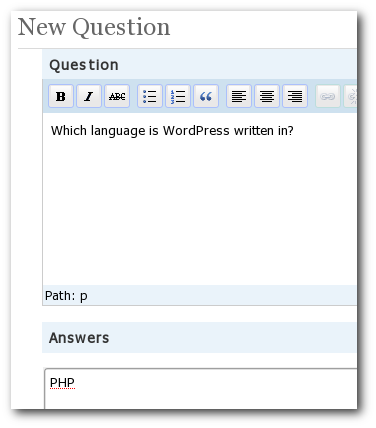Screen dimensions: 376x428
Task: Insert a numbered list
Action: click(178, 96)
